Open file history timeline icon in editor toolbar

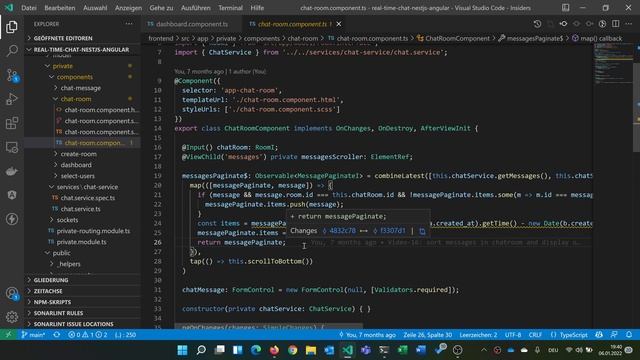point(537,24)
